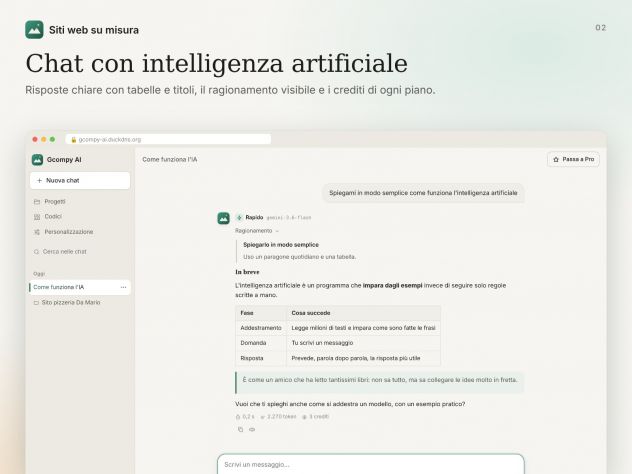Click the slide number 02
This screenshot has width=632, height=474.
tap(601, 28)
